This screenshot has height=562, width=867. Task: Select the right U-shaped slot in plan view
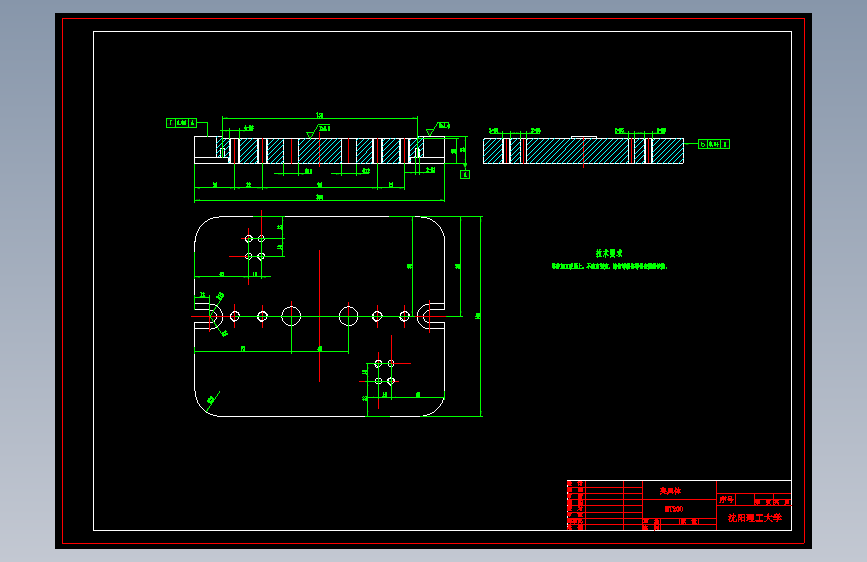pos(431,316)
